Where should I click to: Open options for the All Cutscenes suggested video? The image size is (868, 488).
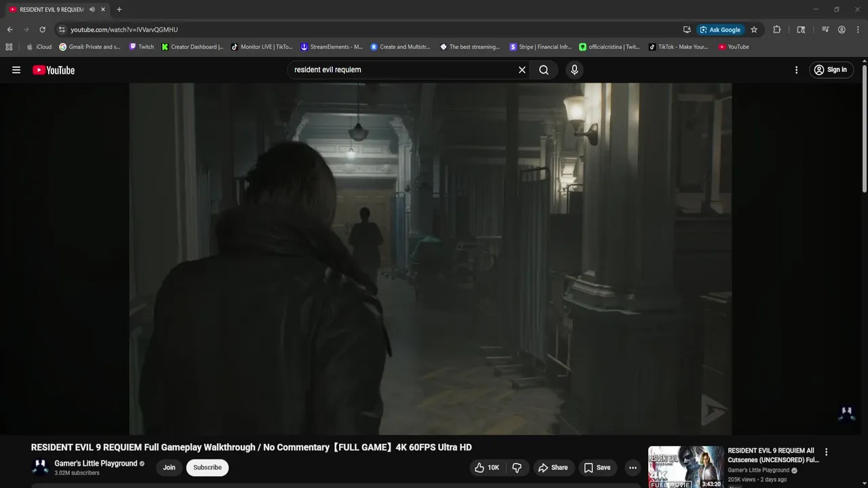click(826, 452)
